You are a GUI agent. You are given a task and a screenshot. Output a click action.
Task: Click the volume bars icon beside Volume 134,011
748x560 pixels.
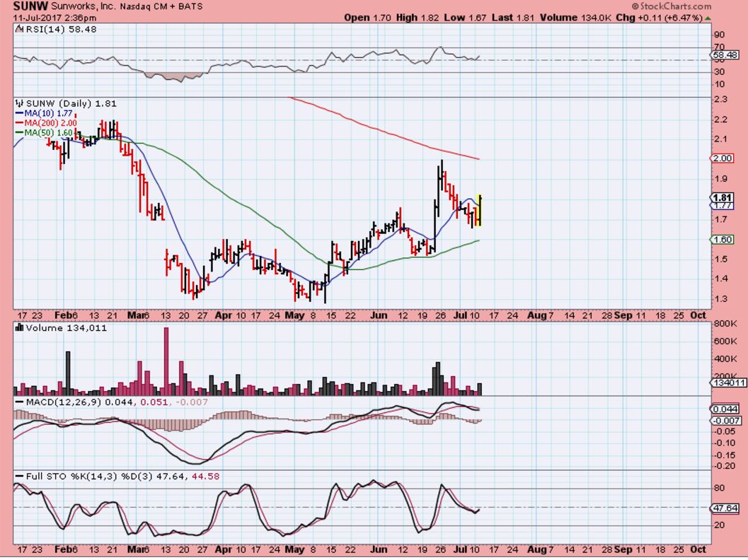[20, 328]
